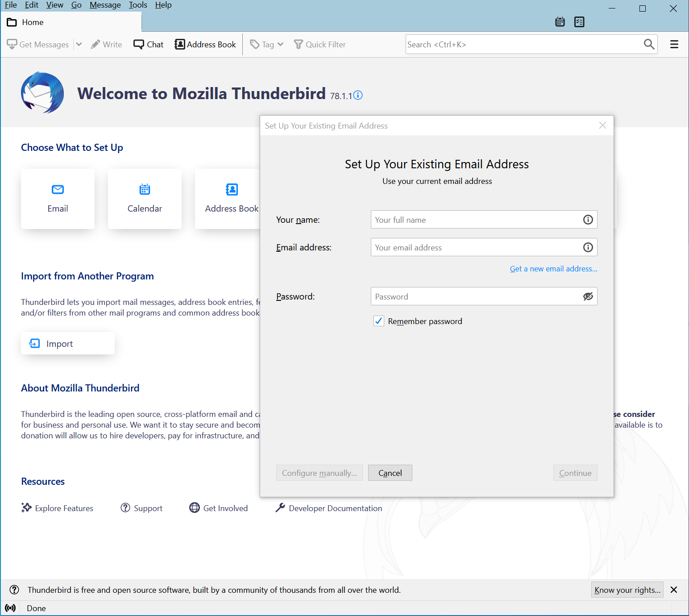Click version info icon beside 78.1.1
Viewport: 689px width, 616px height.
coord(358,96)
